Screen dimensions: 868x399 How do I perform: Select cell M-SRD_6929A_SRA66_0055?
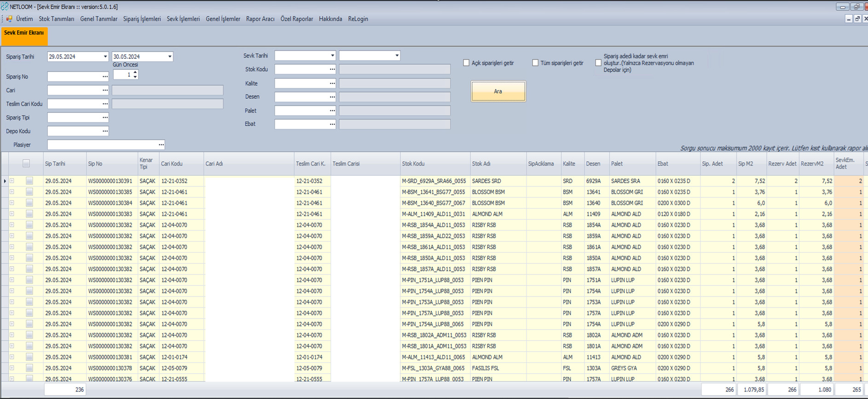click(x=435, y=181)
